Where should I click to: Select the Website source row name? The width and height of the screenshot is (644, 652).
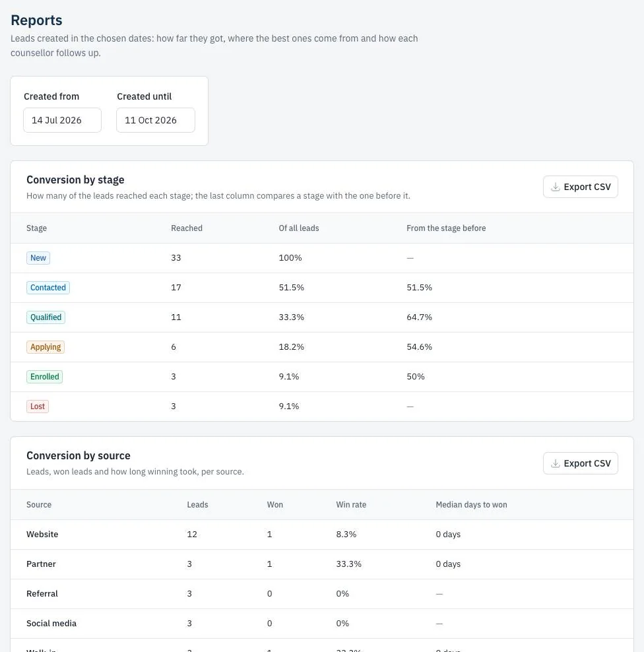(42, 535)
